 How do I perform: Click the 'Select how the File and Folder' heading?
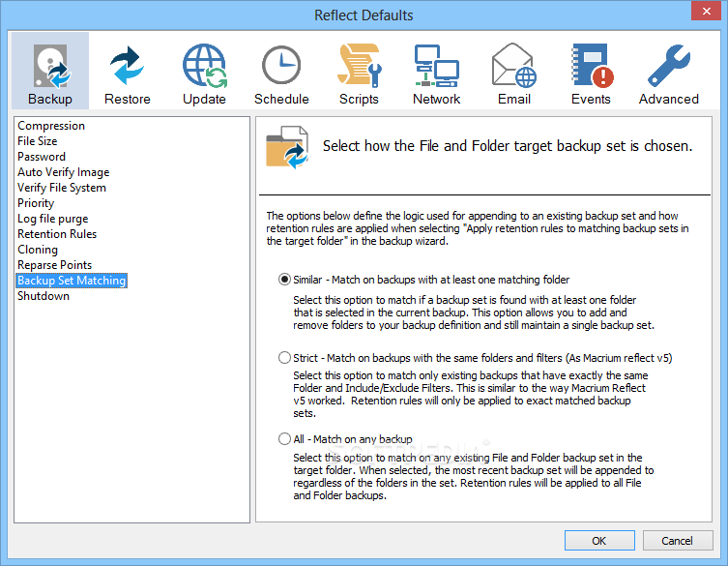pos(507,146)
